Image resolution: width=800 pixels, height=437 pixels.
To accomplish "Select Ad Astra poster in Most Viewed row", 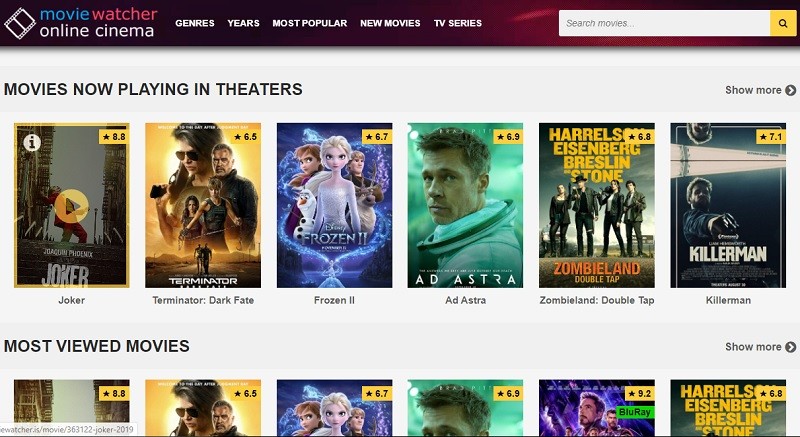I will coord(465,408).
